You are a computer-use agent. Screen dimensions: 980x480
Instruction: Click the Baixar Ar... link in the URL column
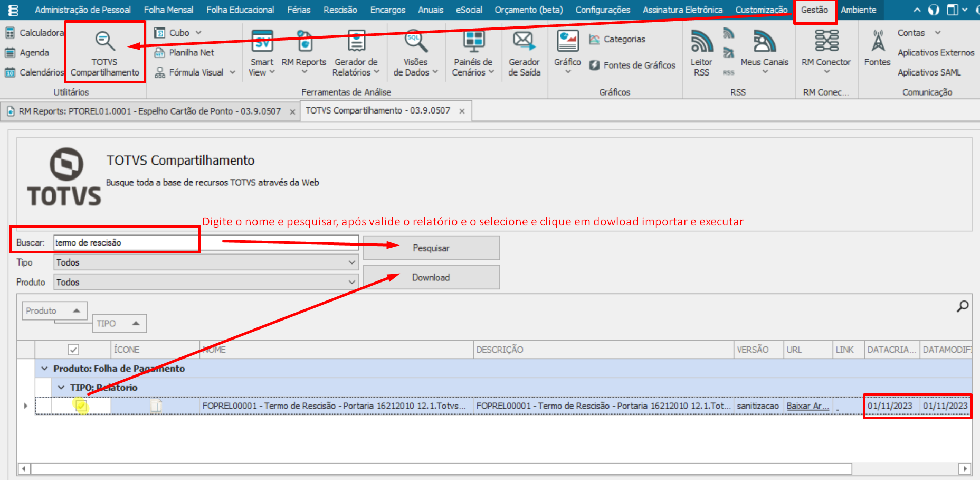pyautogui.click(x=807, y=406)
